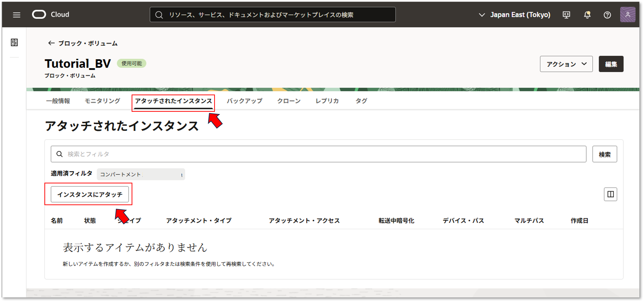644x302 pixels.
Task: Switch to the 一般情報 tab
Action: (x=58, y=101)
